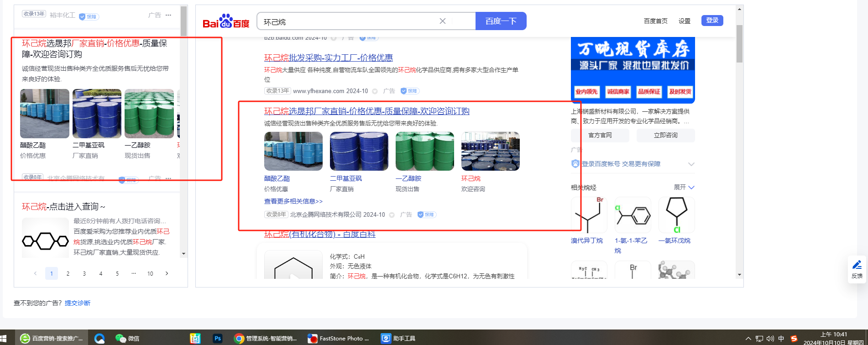868x345 pixels.
Task: Open 溴代异丁烷 molecule thumbnail
Action: [x=589, y=215]
